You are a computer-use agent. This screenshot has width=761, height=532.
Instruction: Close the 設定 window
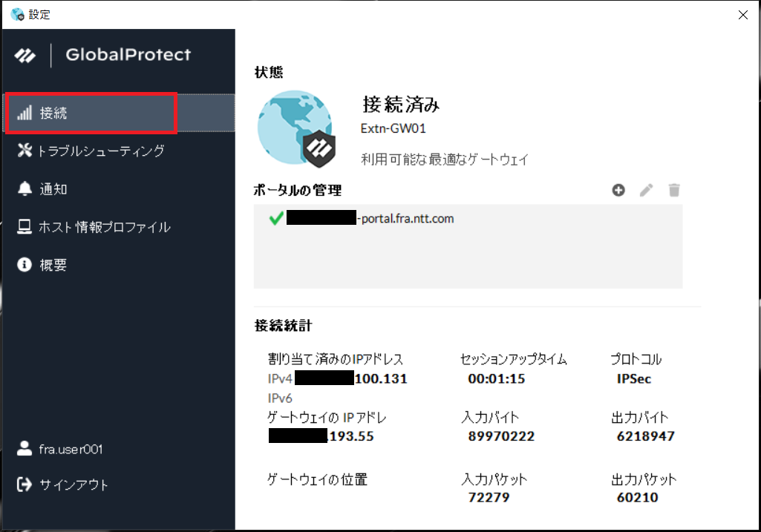743,15
